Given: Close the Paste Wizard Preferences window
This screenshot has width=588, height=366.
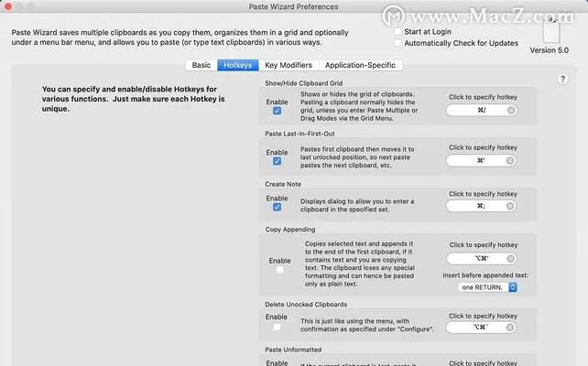Looking at the screenshot, I should (x=8, y=6).
